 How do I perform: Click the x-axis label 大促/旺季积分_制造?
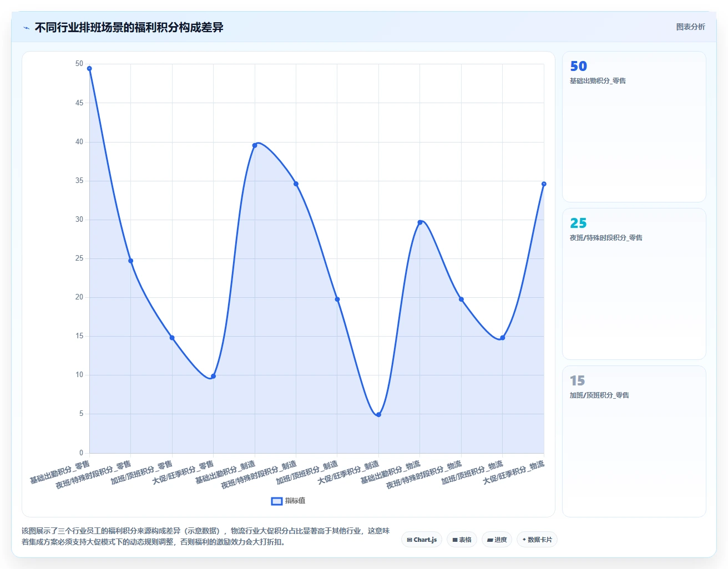[x=348, y=473]
